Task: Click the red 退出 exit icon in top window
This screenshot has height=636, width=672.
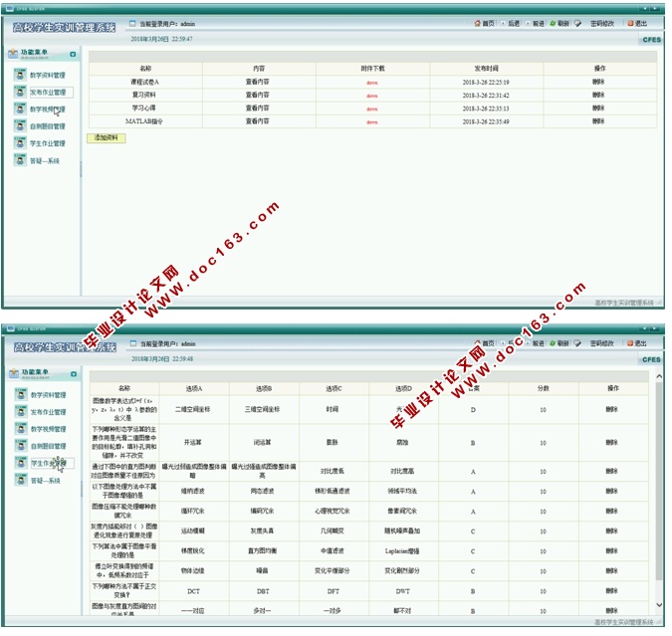Action: tap(630, 23)
